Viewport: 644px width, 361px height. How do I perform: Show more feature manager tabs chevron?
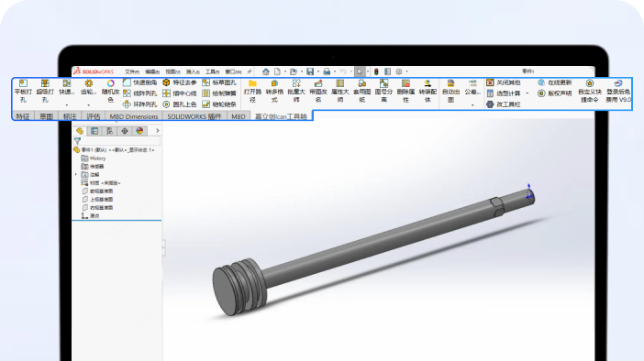pos(157,131)
